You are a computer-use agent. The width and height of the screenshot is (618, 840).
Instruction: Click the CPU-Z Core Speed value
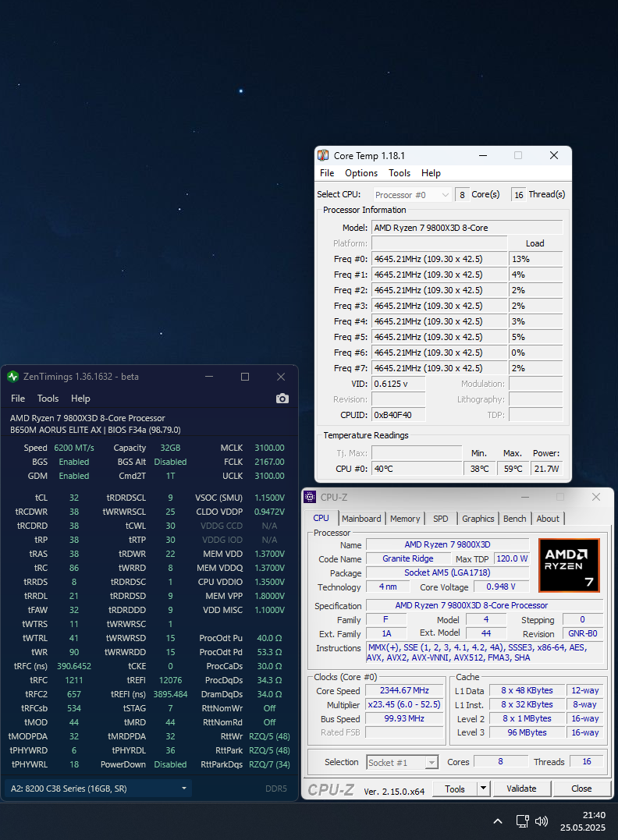pyautogui.click(x=405, y=690)
